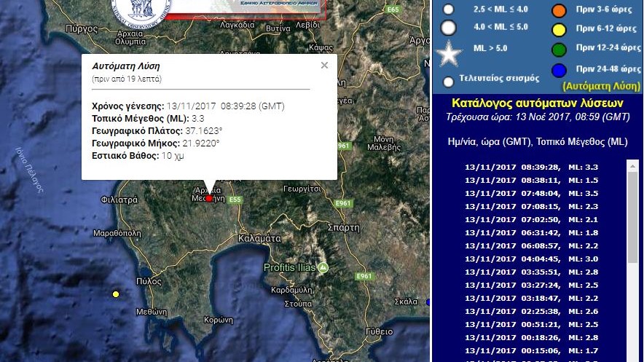Click the Φιλιατρά town label
This screenshot has height=362, width=644.
[x=119, y=200]
